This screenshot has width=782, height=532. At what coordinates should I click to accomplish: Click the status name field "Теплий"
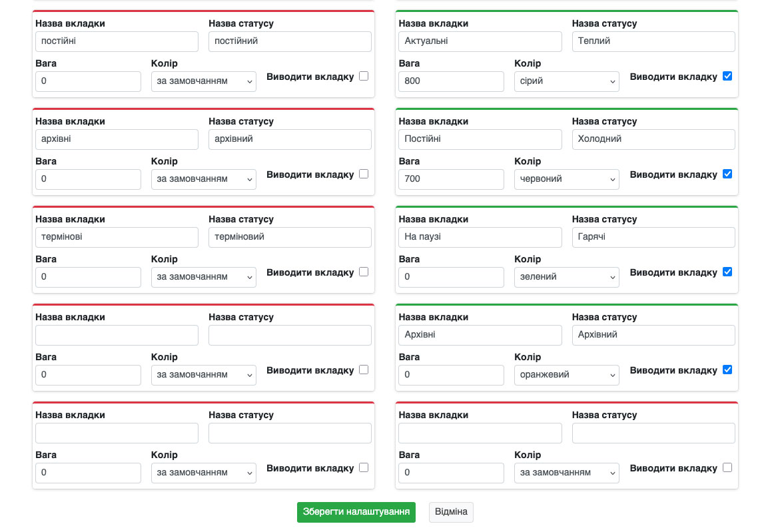(653, 41)
